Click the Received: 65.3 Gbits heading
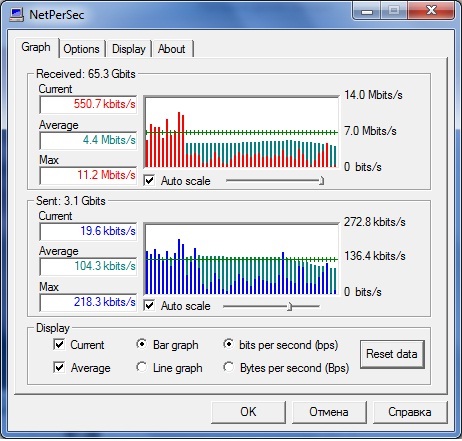Screen dimensions: 462x441 coord(86,74)
